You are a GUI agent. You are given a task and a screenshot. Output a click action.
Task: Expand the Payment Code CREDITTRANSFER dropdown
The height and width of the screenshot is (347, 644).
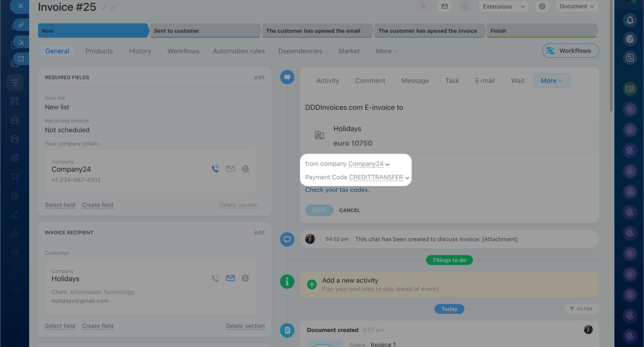pyautogui.click(x=379, y=178)
